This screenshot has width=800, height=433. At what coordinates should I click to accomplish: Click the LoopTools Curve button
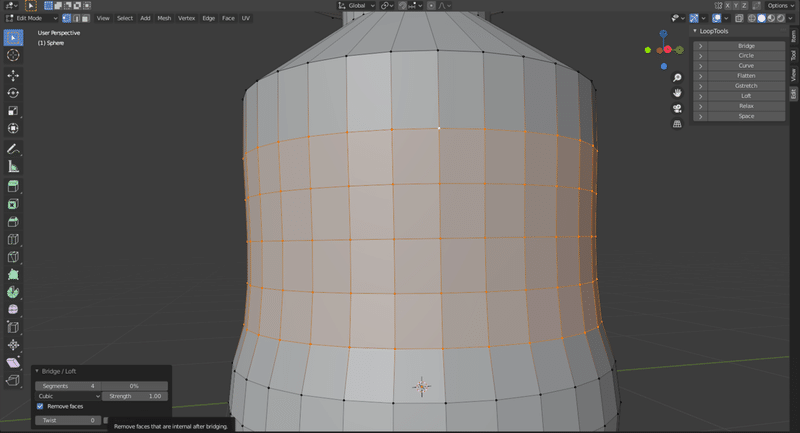[x=746, y=66]
